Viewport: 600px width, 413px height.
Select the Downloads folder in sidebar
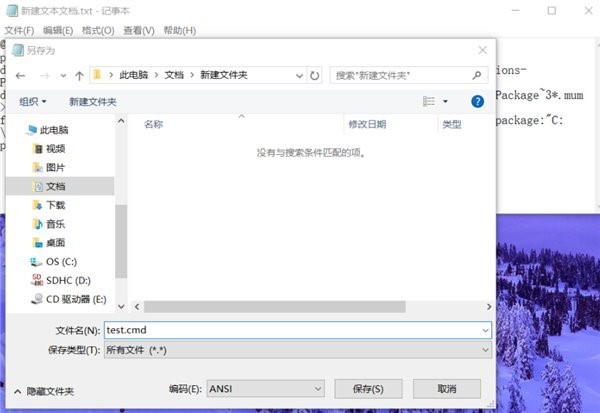54,204
